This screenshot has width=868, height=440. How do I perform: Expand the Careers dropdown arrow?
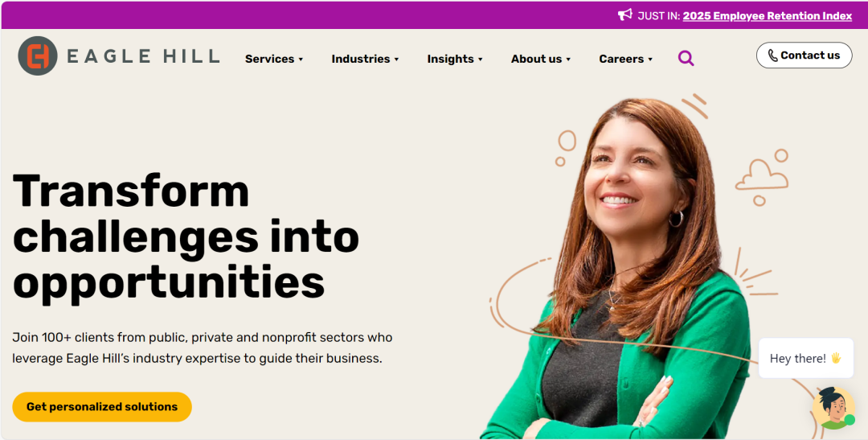pyautogui.click(x=650, y=60)
